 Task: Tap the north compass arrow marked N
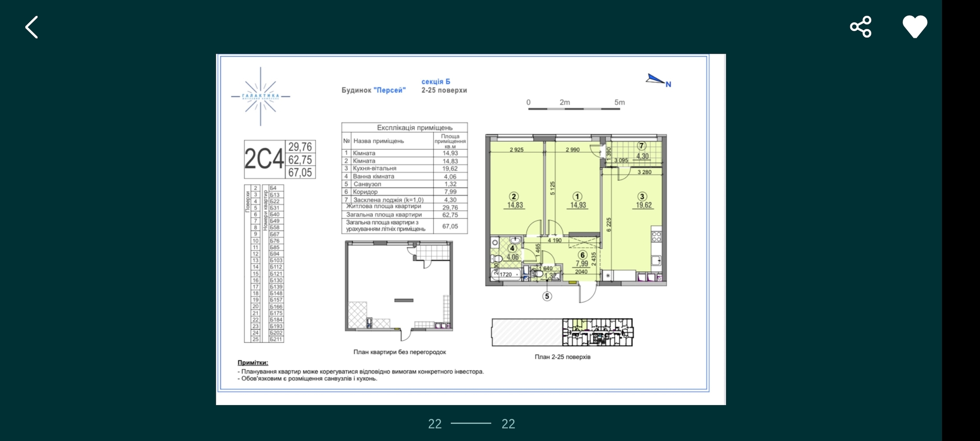658,81
